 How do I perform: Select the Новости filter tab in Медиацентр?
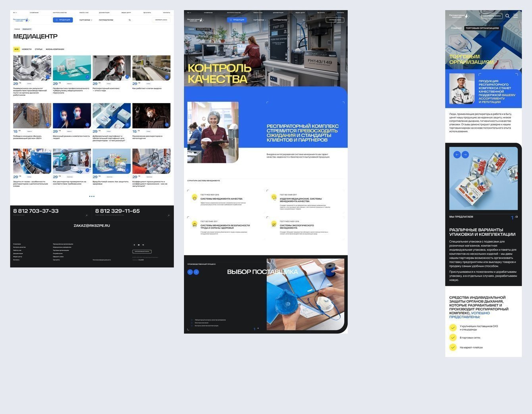[27, 49]
